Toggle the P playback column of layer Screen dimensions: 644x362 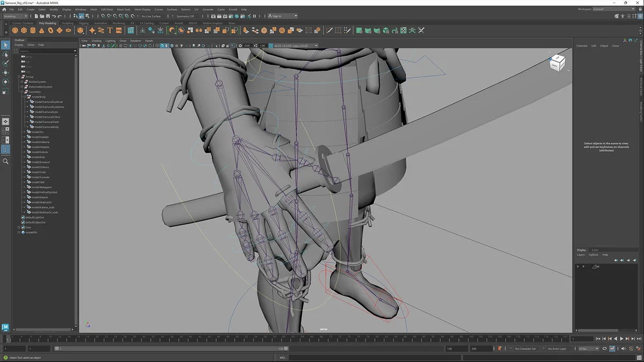click(584, 267)
